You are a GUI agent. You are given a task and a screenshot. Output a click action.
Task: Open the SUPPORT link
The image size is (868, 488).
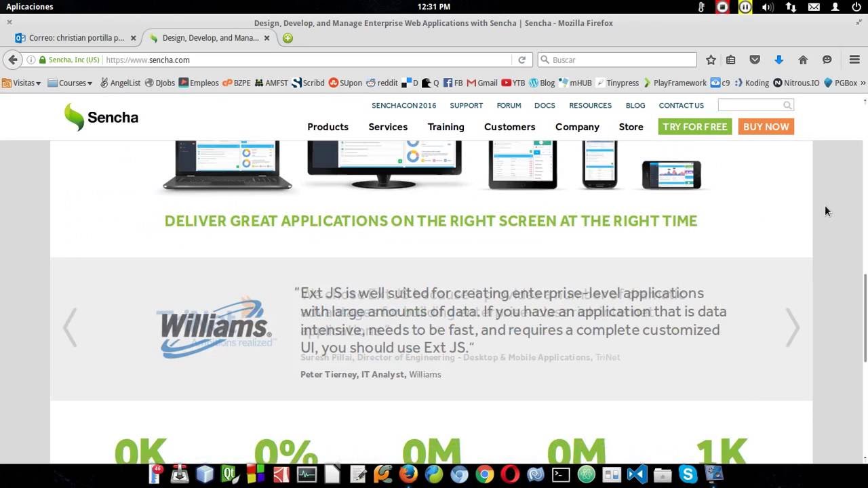[466, 105]
